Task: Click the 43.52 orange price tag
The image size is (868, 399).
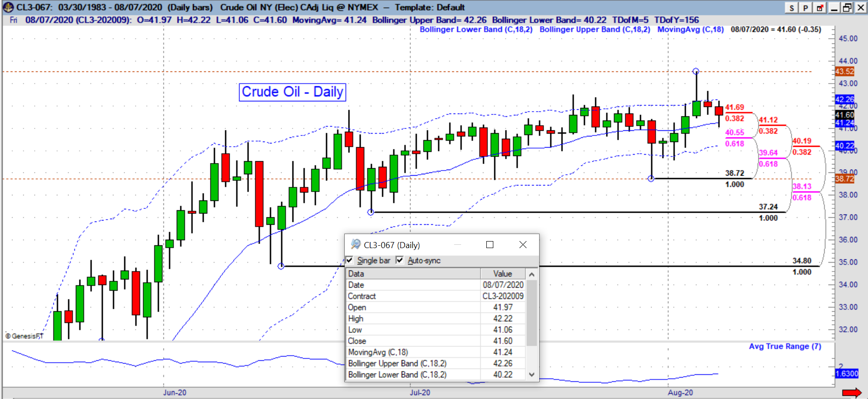Action: tap(845, 71)
